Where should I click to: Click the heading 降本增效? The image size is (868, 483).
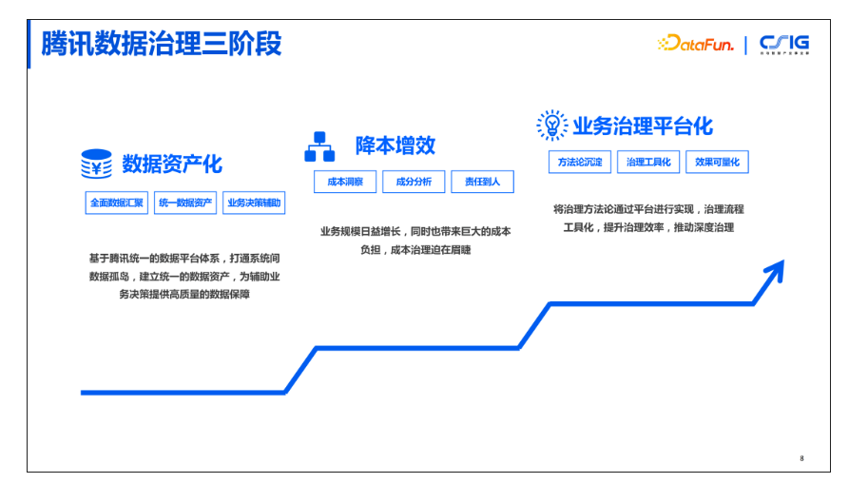(x=395, y=145)
